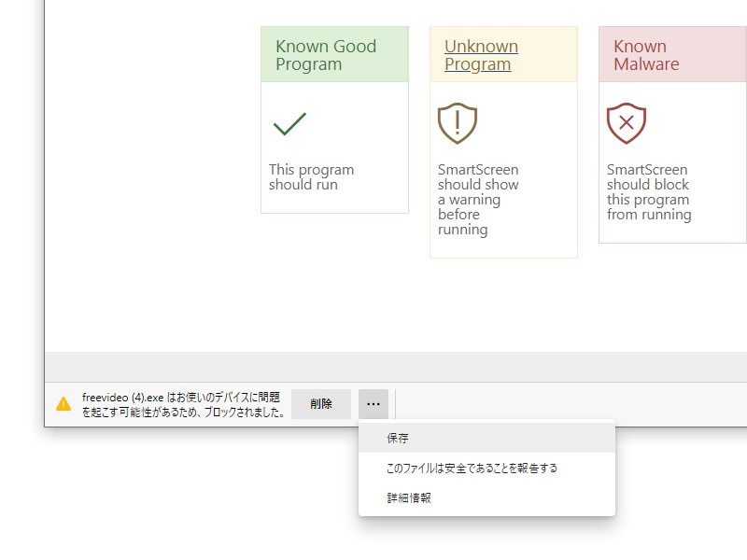Toggle the three-dot more options button

[373, 404]
